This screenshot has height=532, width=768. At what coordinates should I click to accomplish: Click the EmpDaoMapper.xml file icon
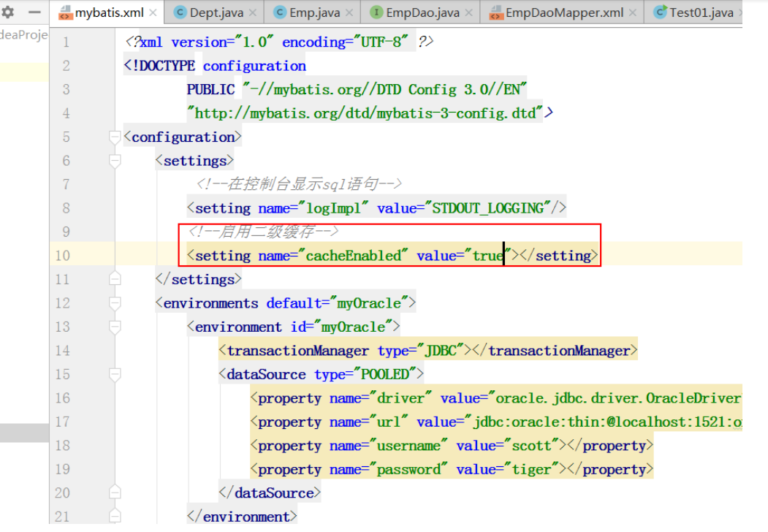(496, 13)
